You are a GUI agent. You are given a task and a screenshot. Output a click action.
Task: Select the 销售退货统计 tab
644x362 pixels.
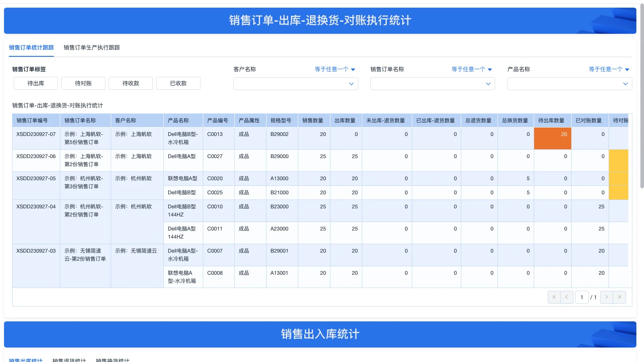pyautogui.click(x=69, y=360)
